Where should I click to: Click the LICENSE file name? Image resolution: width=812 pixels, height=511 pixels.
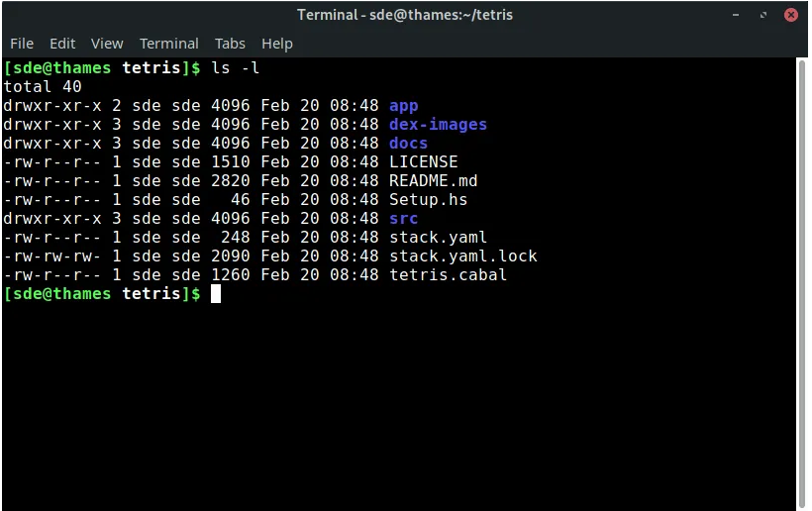pos(424,162)
